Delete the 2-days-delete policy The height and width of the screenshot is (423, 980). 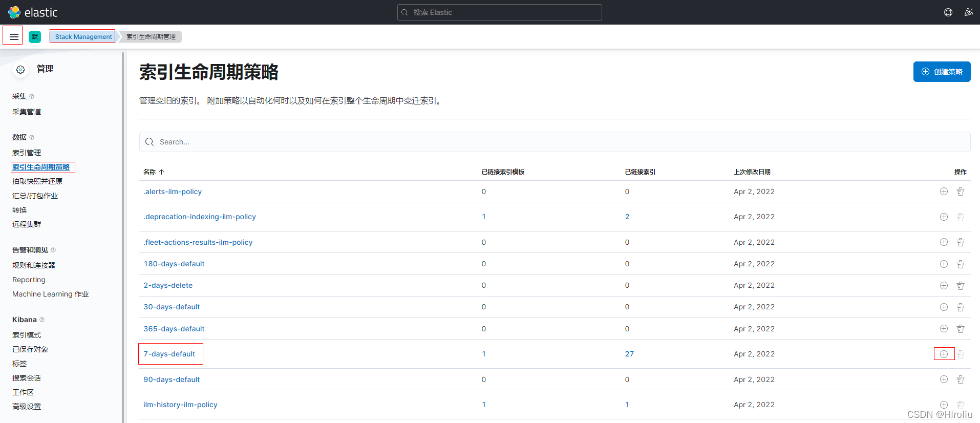(x=961, y=285)
